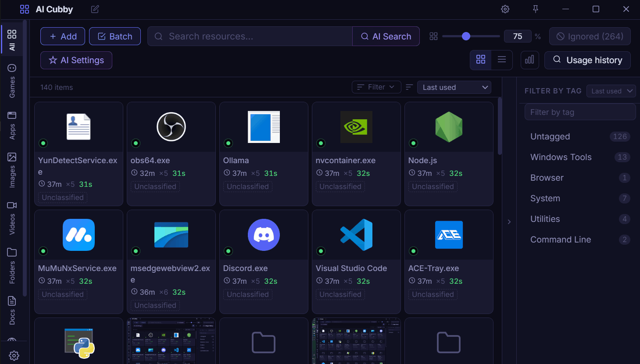Toggle sort direction icon

[409, 87]
